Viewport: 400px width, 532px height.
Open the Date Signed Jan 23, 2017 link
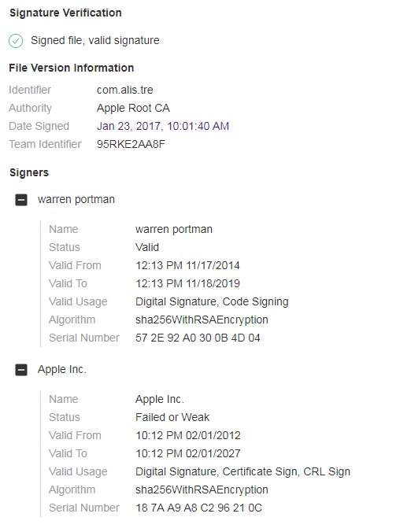[163, 126]
